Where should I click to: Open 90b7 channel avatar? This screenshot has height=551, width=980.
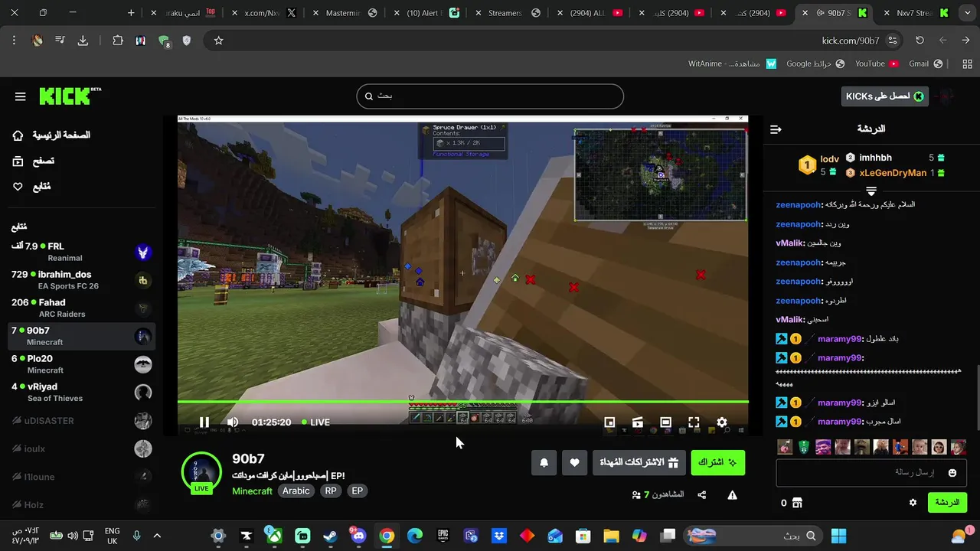(201, 472)
